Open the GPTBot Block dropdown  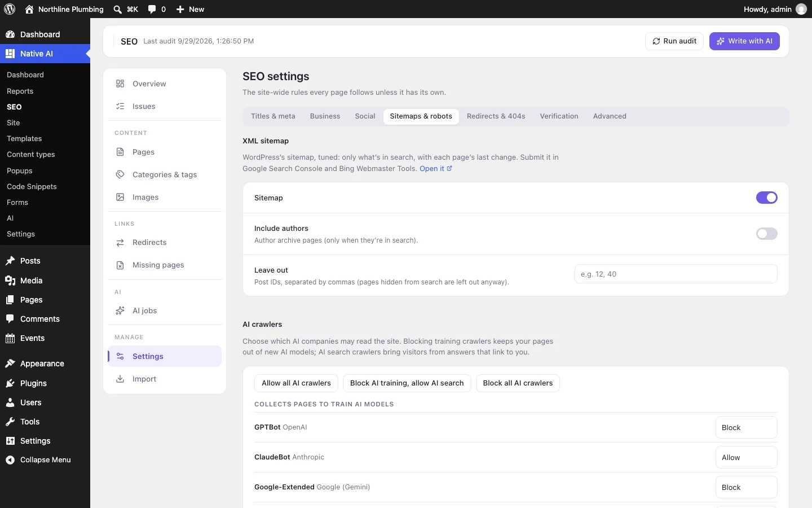coord(746,427)
